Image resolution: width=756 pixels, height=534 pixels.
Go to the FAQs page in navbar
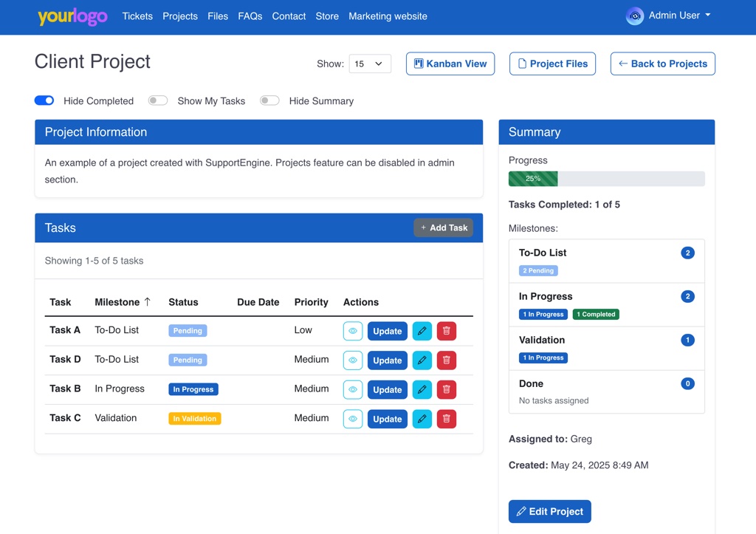click(250, 16)
